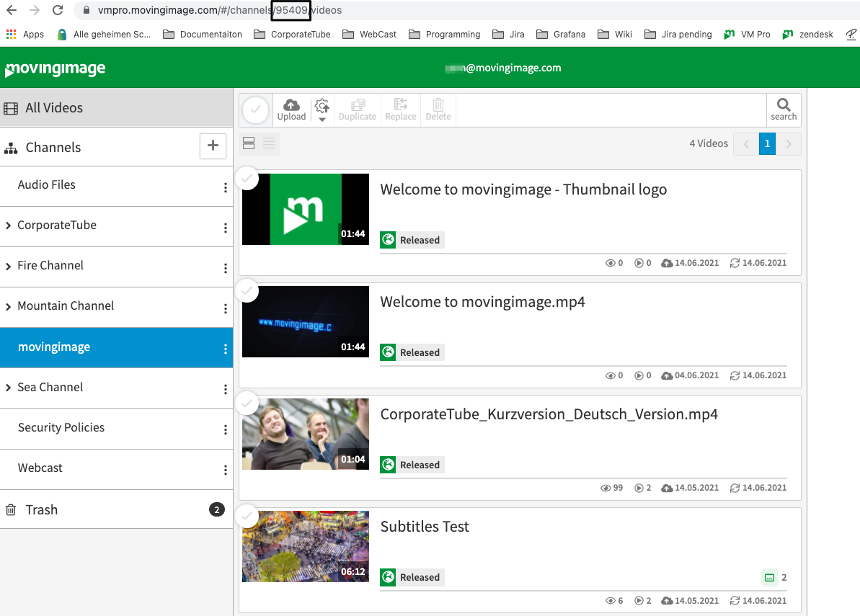Open options menu for Sea Channel

[226, 389]
